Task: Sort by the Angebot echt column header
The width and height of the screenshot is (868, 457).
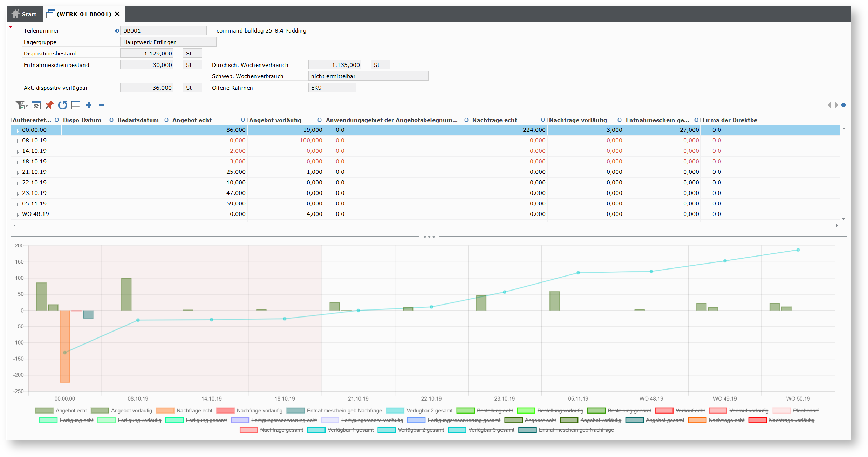Action: pos(192,120)
